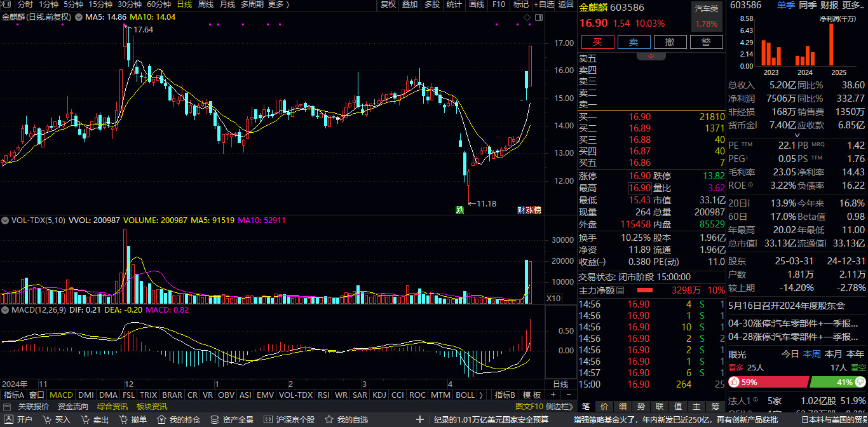
Task: Click the 汽车类 sector box
Action: coord(707,17)
